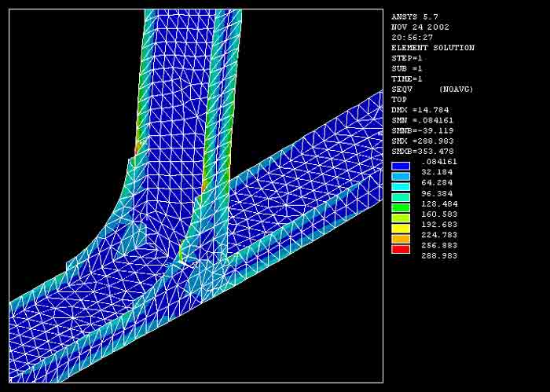Click the time stamp 20:56:27
The image size is (550, 392).
pos(412,37)
